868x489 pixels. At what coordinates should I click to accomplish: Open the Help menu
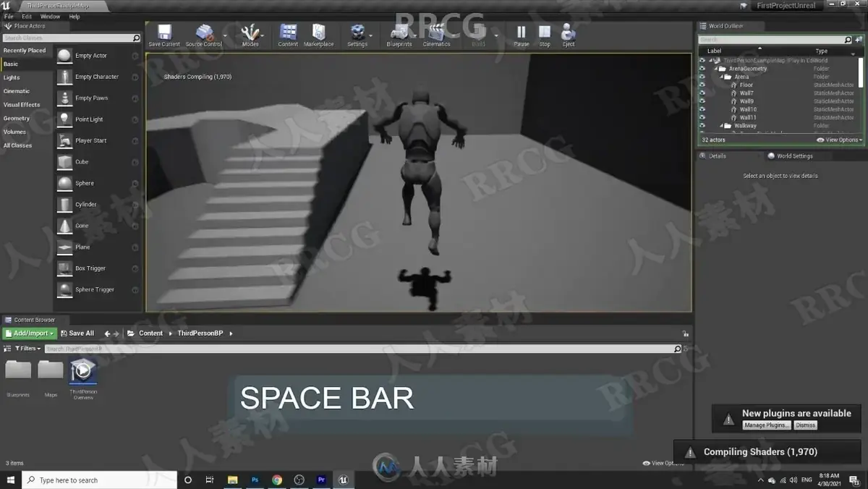point(75,16)
